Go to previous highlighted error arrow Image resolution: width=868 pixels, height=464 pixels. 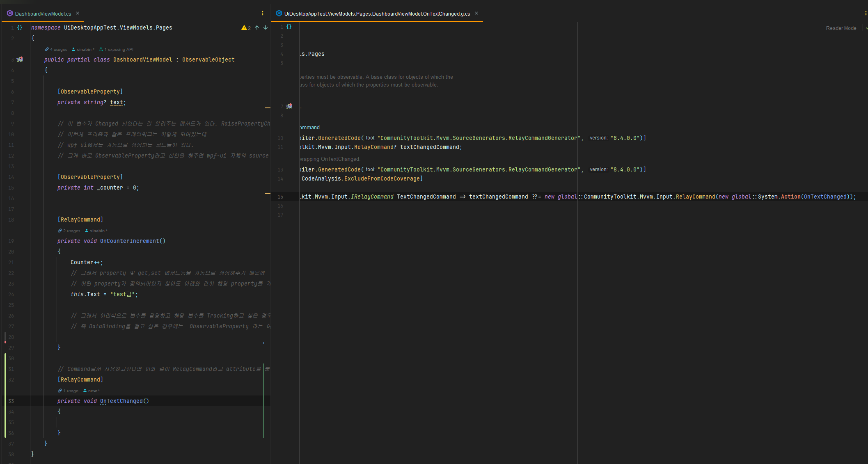click(x=257, y=27)
